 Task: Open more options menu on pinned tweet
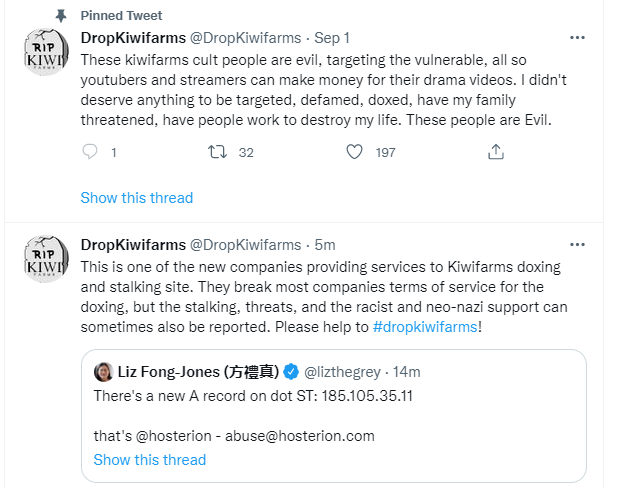(577, 38)
